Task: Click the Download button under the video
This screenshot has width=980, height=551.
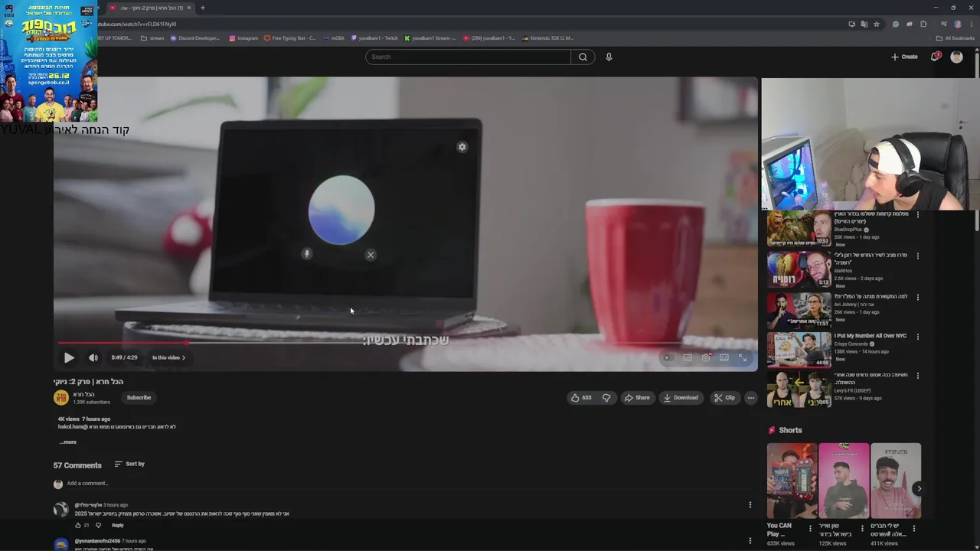Action: [681, 397]
